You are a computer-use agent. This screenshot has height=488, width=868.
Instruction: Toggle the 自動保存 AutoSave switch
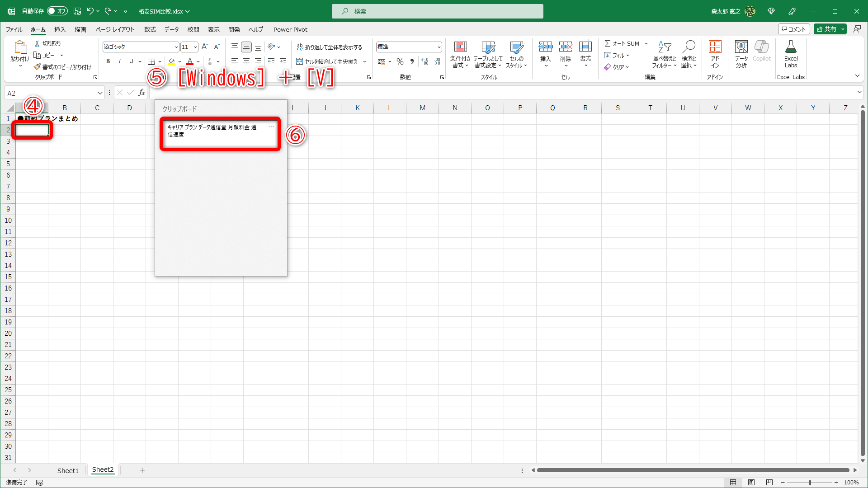(57, 11)
